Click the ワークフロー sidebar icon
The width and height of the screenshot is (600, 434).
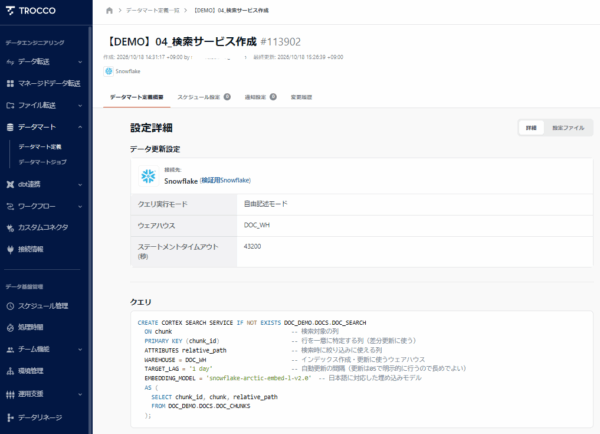coord(10,207)
